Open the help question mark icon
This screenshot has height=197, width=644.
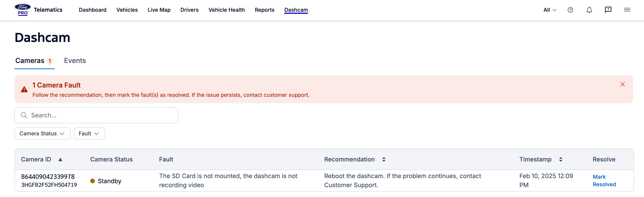click(570, 10)
